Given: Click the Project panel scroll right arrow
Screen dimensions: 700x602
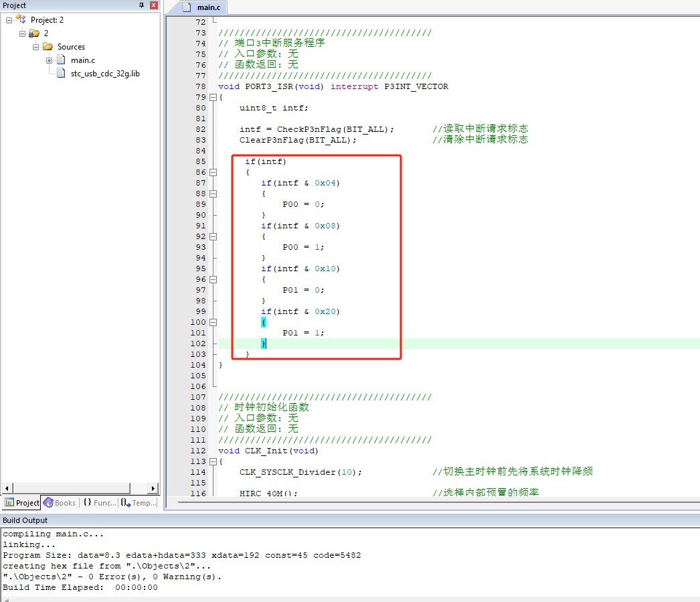Looking at the screenshot, I should [x=153, y=489].
